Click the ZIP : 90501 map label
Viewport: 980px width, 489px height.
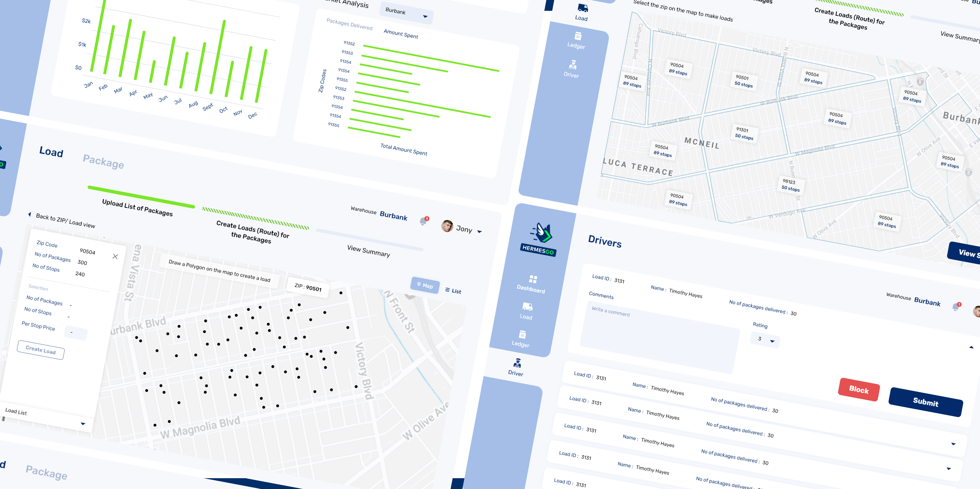(308, 287)
